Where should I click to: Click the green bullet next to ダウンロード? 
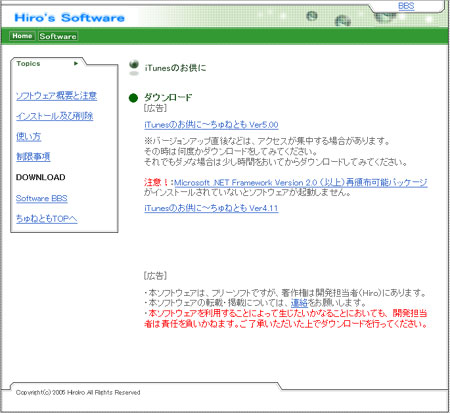click(133, 98)
